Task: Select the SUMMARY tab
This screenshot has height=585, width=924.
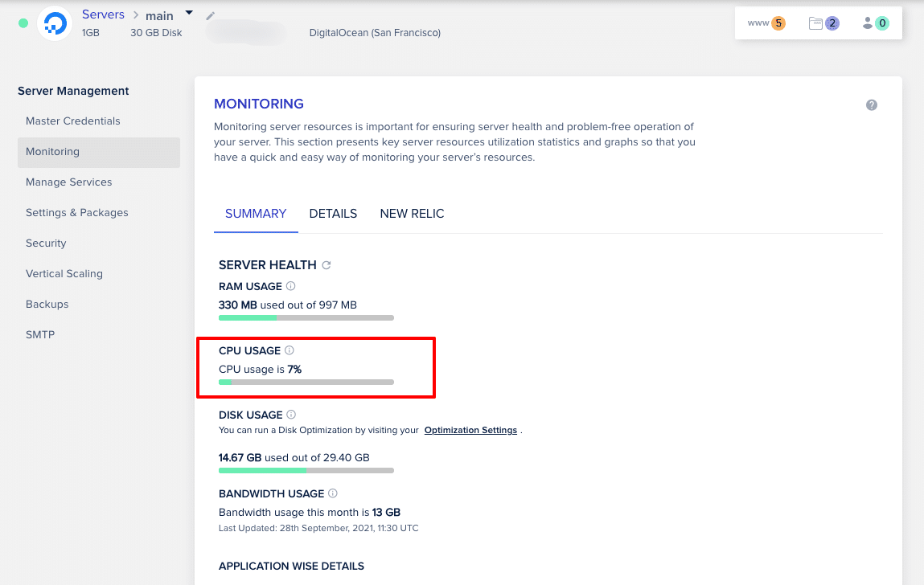Action: (256, 214)
